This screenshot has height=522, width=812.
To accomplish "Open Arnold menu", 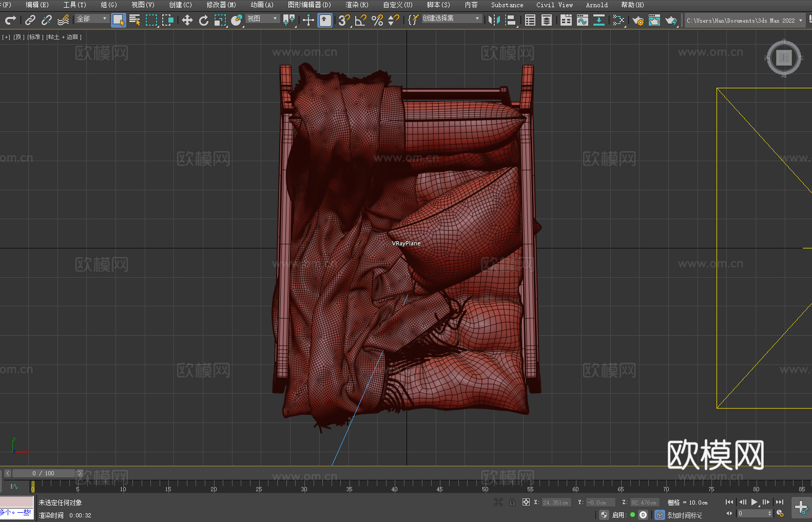I will point(597,5).
